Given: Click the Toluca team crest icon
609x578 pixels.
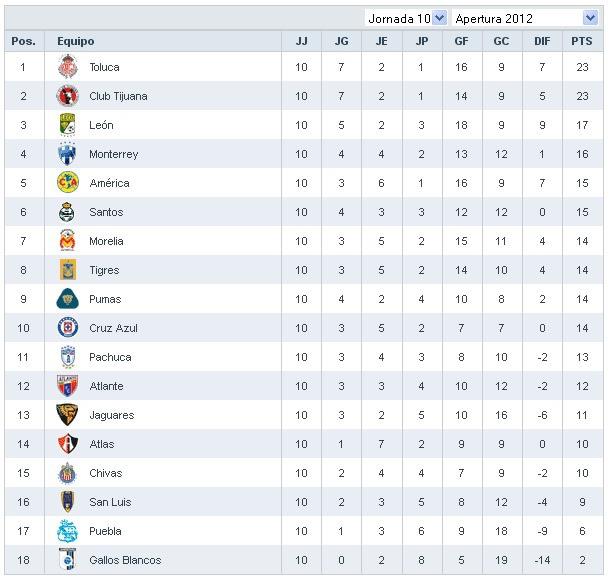Looking at the screenshot, I should pos(67,67).
